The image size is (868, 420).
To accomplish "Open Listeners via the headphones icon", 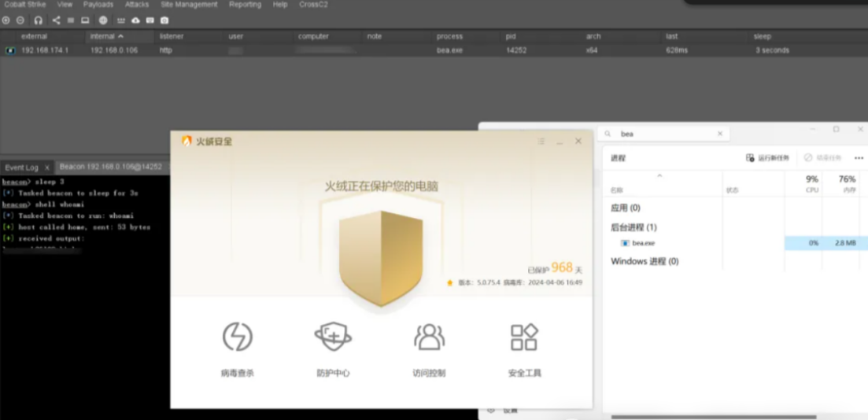I will [x=39, y=20].
